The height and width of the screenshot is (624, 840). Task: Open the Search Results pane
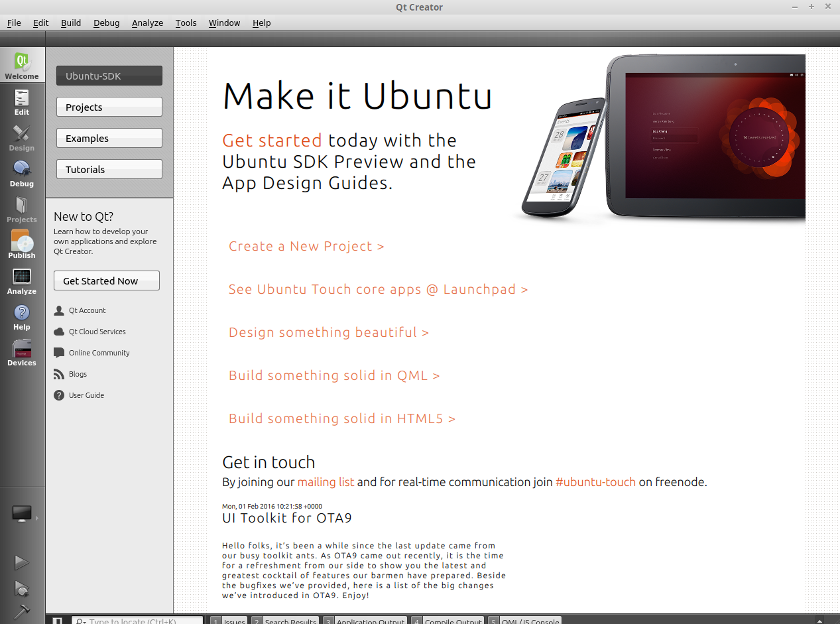pyautogui.click(x=285, y=621)
